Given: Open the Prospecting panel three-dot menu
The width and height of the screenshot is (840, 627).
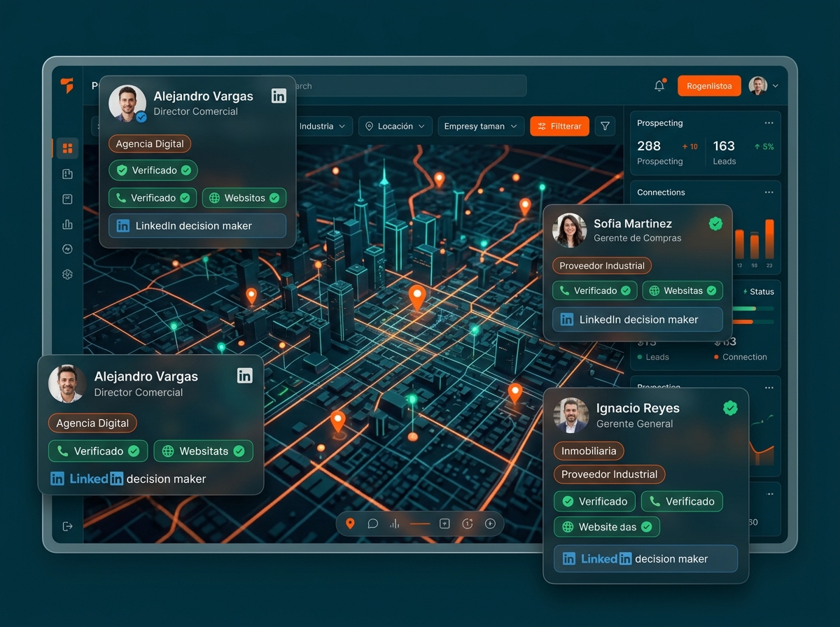Looking at the screenshot, I should click(769, 123).
